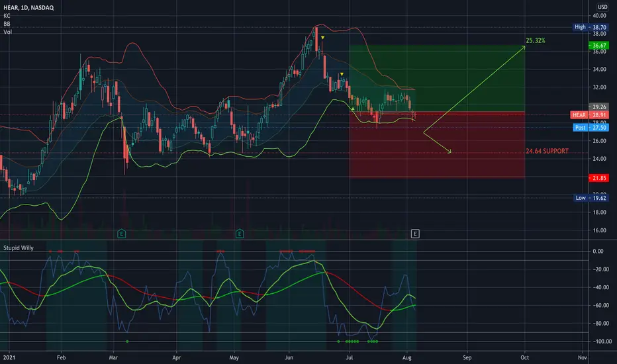The image size is (617, 364).
Task: Select the Vol indicator label
Action: click(7, 32)
